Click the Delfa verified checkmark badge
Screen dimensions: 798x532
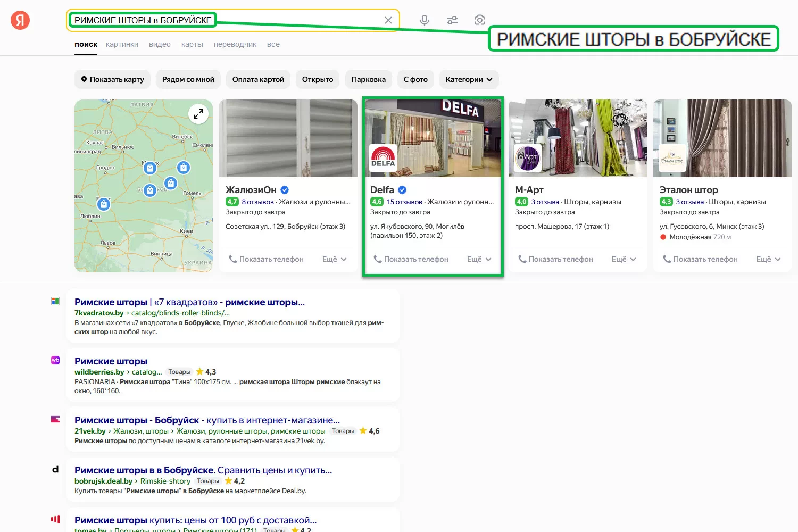coord(402,190)
